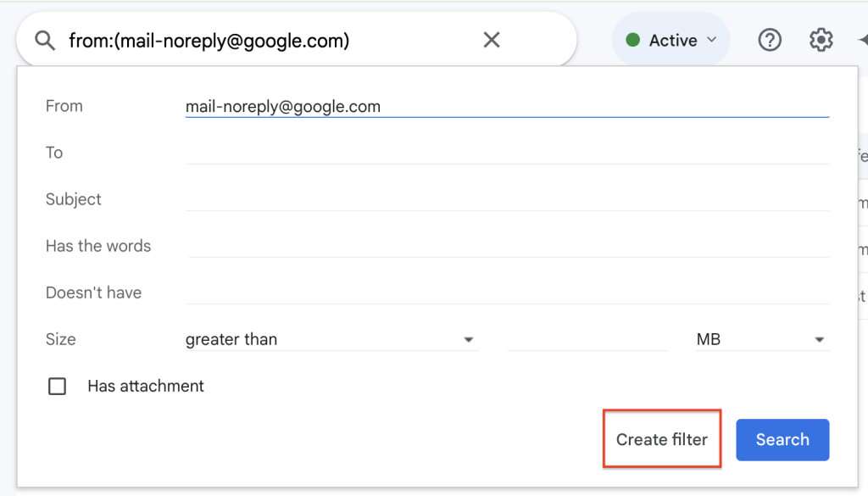Click the green Active status dot
The width and height of the screenshot is (868, 496).
coord(632,40)
